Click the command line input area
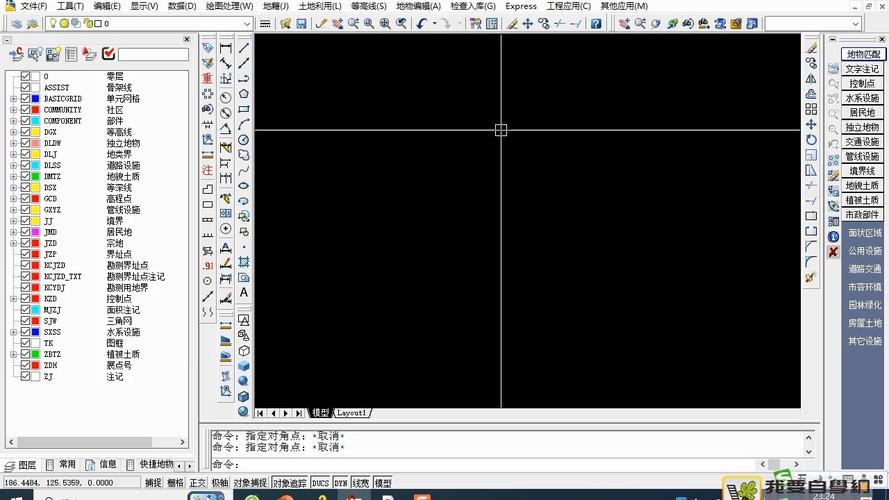This screenshot has width=889, height=500. (x=485, y=464)
